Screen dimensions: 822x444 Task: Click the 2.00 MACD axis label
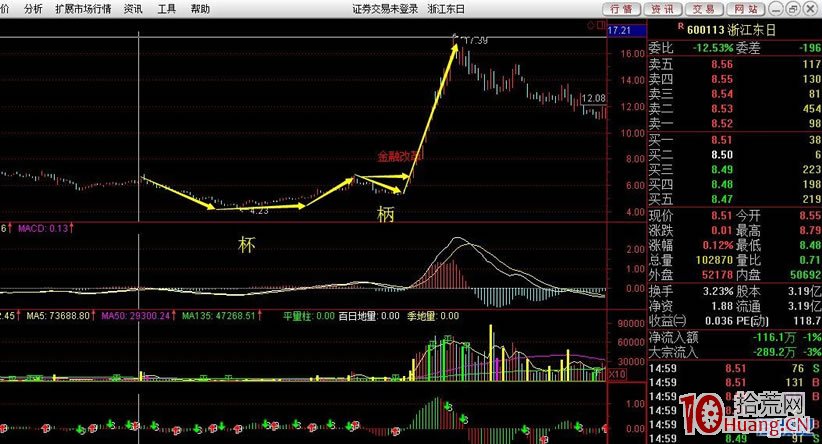click(x=635, y=249)
